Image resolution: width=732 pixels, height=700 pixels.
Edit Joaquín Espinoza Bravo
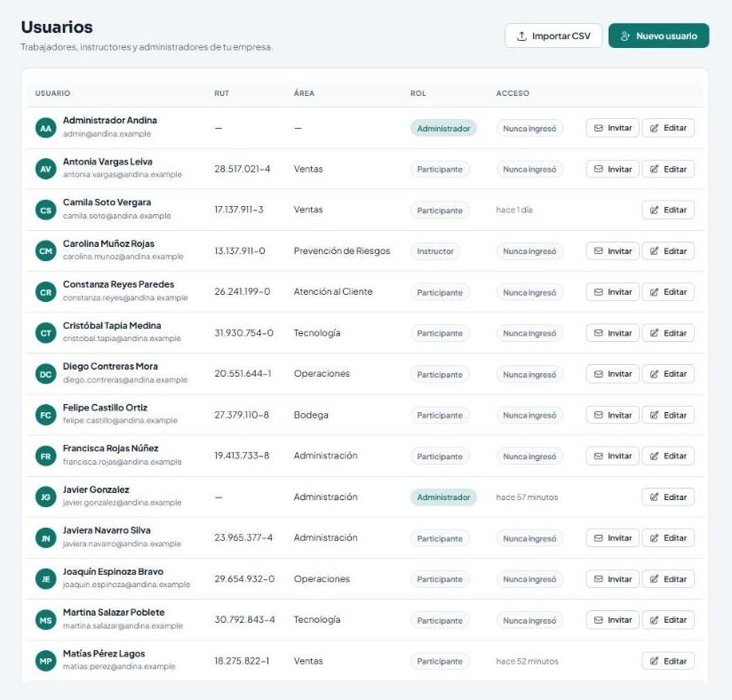(x=668, y=579)
